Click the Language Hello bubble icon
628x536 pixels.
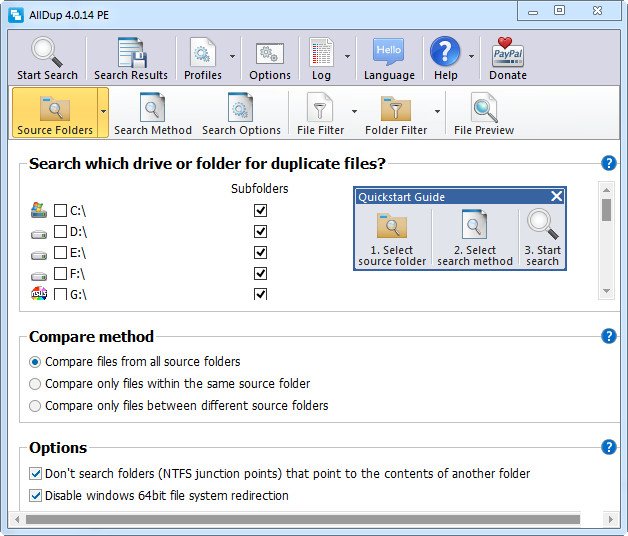[388, 54]
